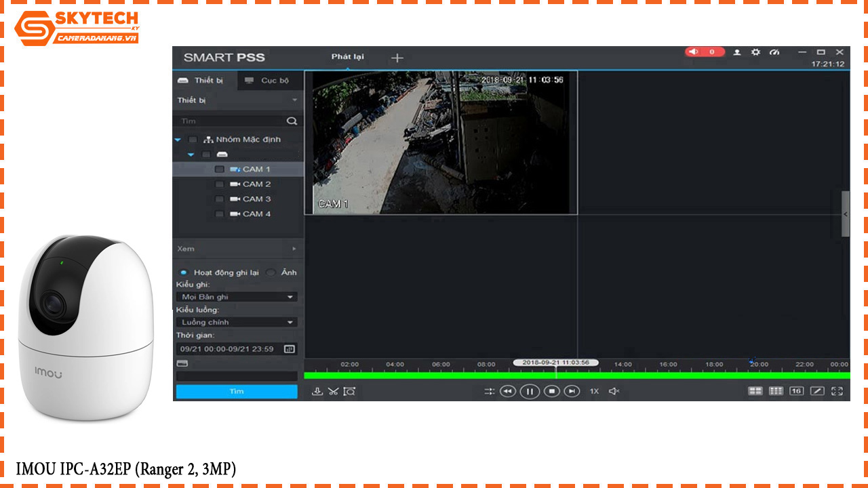Tick the CAM 4 checkbox
This screenshot has width=868, height=488.
coord(219,214)
